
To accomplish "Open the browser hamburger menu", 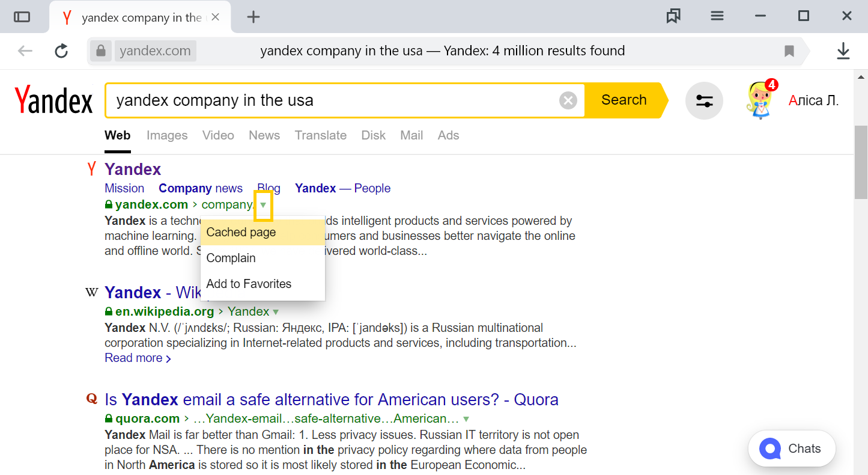I will point(717,16).
